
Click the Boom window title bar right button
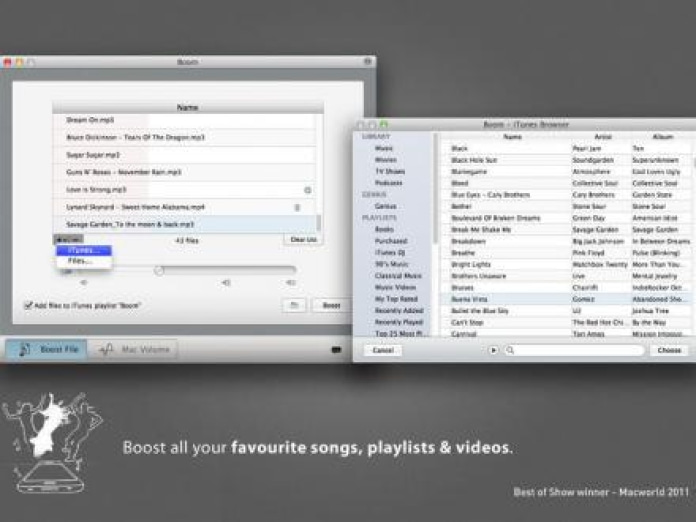click(x=368, y=62)
